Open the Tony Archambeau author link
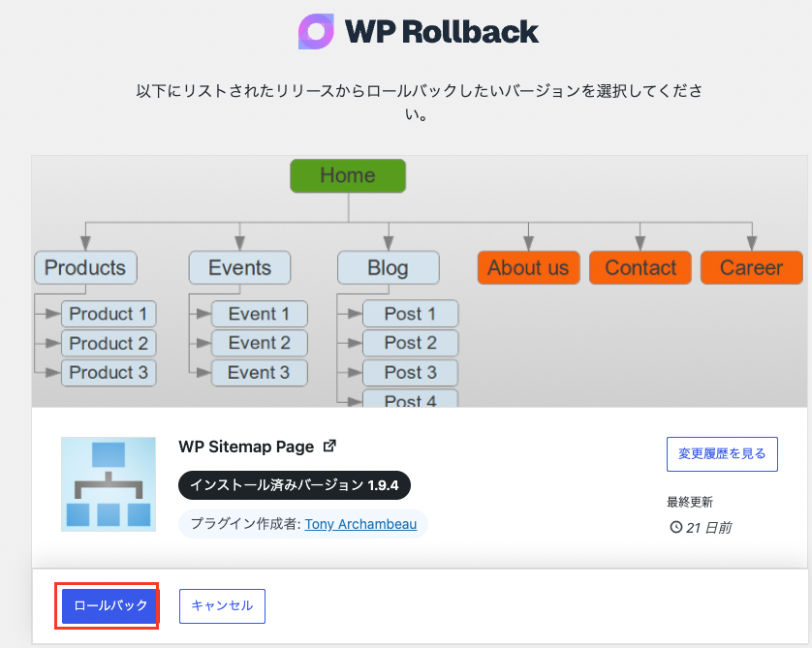The height and width of the screenshot is (648, 812). coord(360,524)
